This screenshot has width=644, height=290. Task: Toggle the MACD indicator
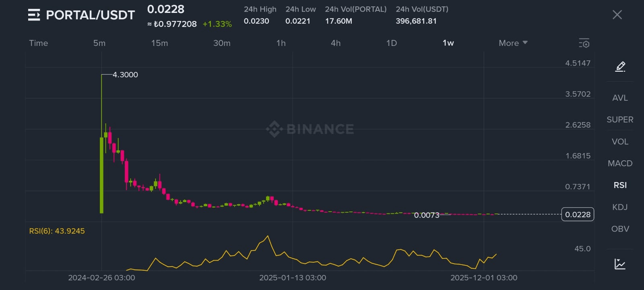point(620,164)
